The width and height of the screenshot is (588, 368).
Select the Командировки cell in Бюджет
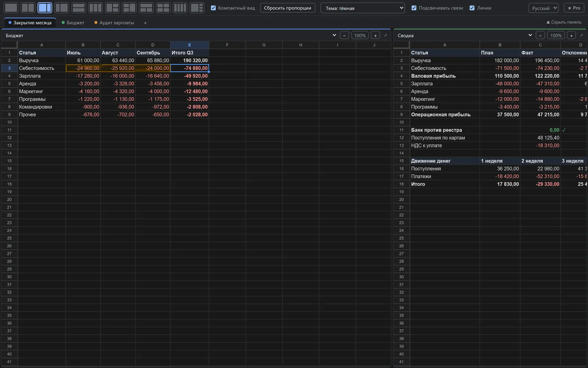coord(42,107)
